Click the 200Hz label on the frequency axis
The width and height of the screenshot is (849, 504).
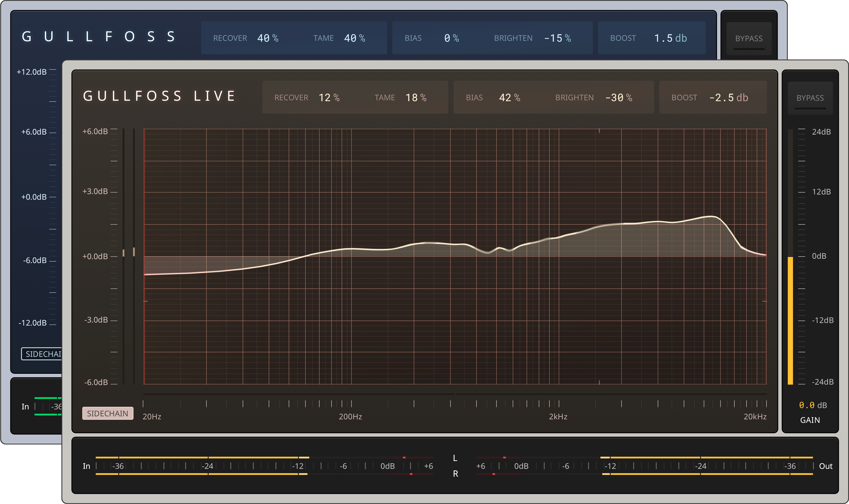[x=350, y=417]
